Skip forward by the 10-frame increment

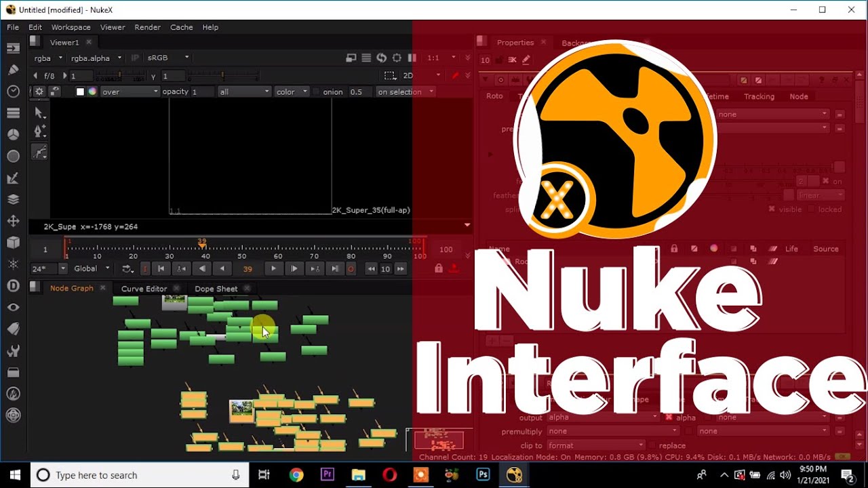[x=401, y=269]
